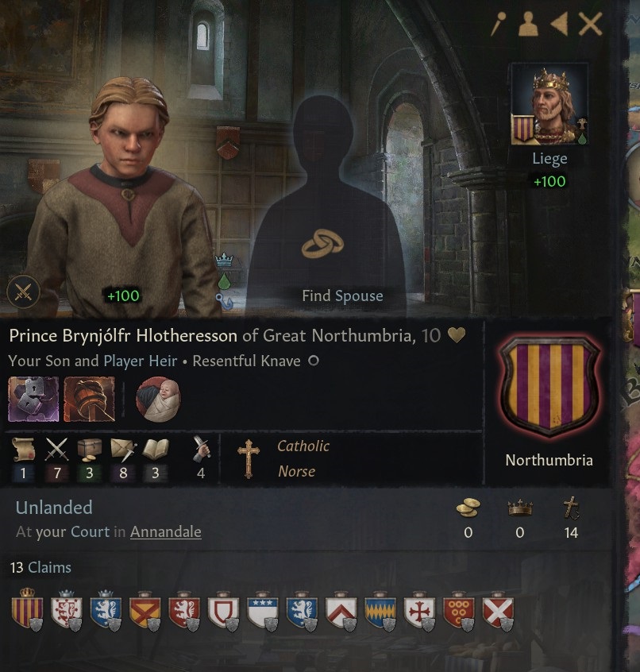The image size is (640, 672).
Task: Toggle the circle next to Resentful Knave
Action: (314, 361)
